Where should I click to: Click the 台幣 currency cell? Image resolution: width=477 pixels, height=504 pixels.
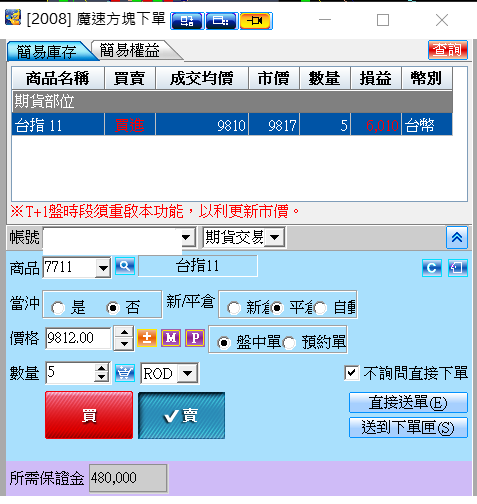(x=427, y=125)
